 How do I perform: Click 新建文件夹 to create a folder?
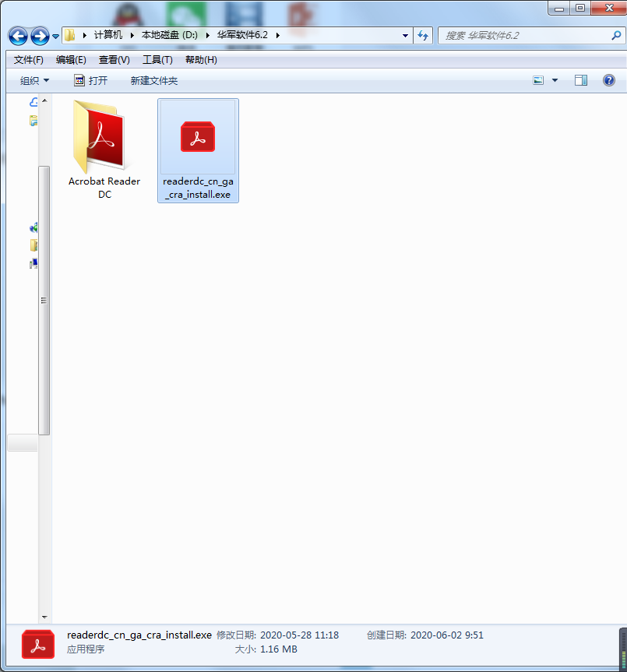(x=153, y=80)
